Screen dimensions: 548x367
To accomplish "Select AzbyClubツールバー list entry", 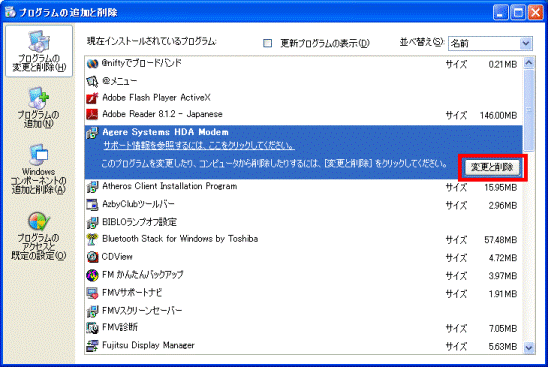I will (303, 205).
